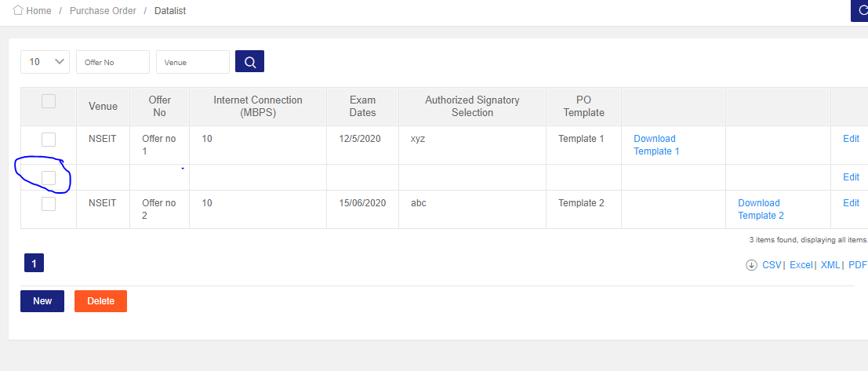The height and width of the screenshot is (371, 868).
Task: Click the refresh button at top right
Action: coord(860,11)
